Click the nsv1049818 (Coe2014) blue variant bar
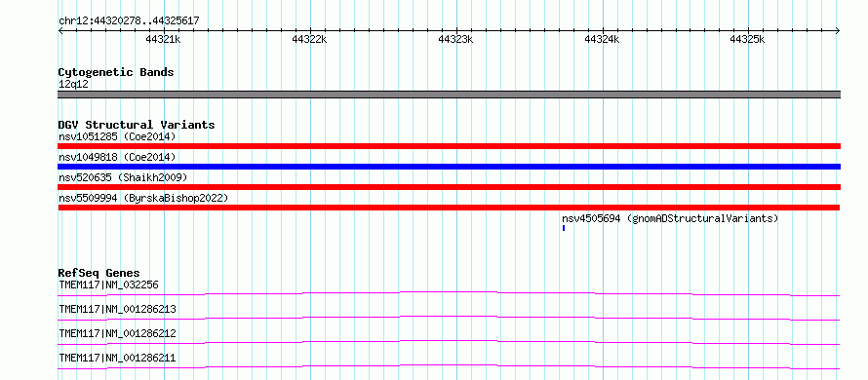This screenshot has width=868, height=380. tap(449, 167)
